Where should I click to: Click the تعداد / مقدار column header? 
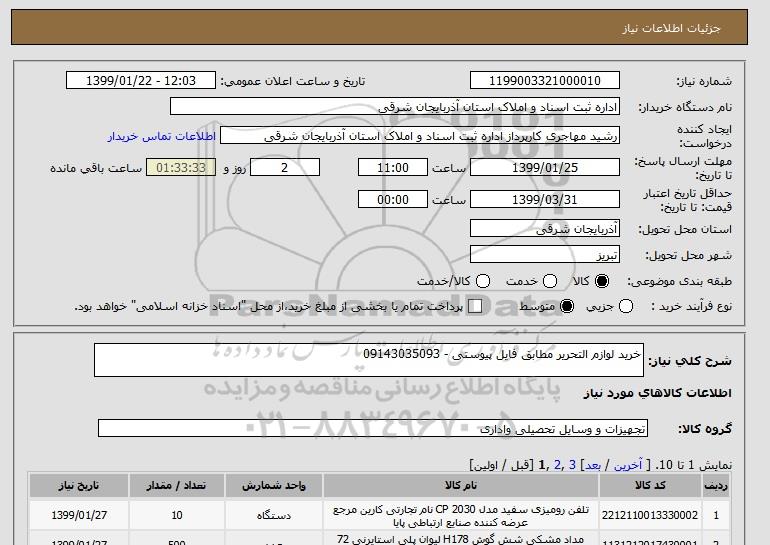coord(177,486)
